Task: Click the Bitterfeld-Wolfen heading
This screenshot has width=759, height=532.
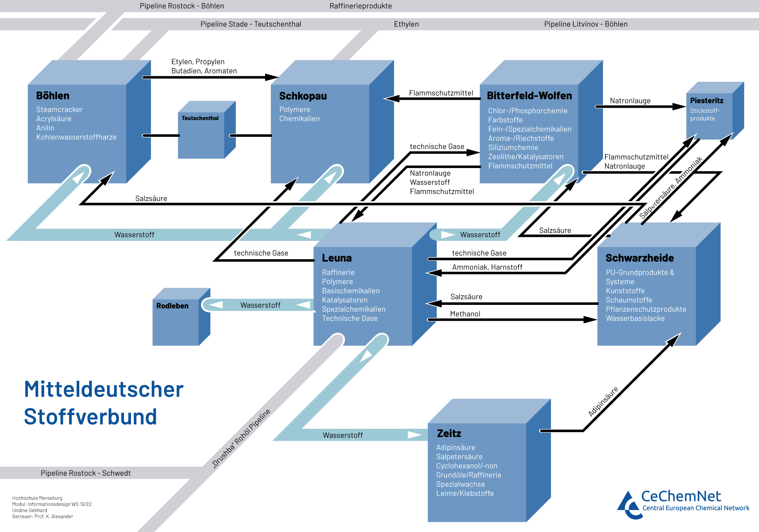Action: click(x=529, y=96)
